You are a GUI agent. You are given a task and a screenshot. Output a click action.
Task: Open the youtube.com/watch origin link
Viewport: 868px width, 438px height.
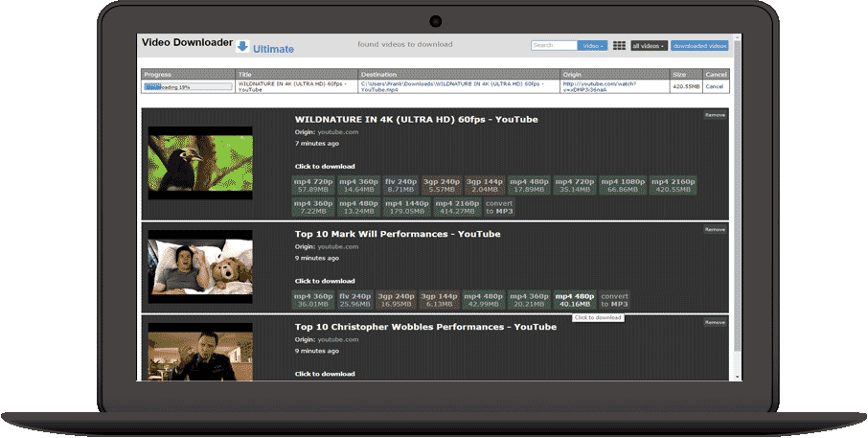point(600,86)
